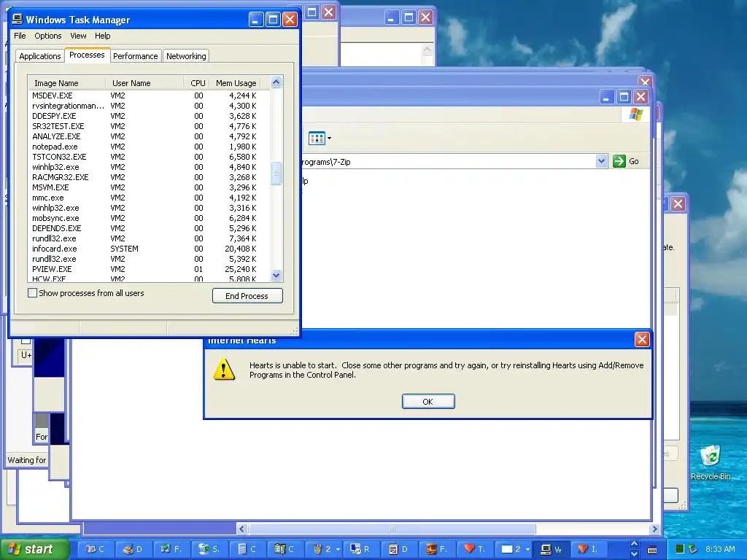Open the File menu in Task Manager

pyautogui.click(x=20, y=36)
